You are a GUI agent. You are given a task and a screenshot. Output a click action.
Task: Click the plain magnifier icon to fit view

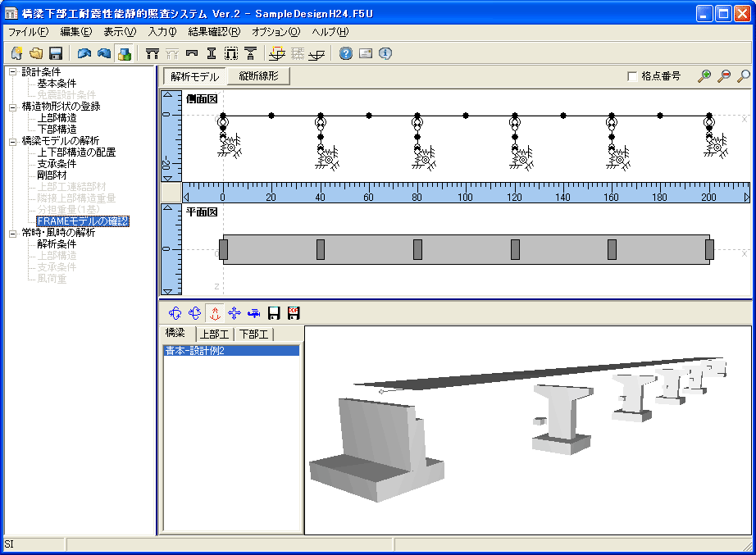pos(744,76)
